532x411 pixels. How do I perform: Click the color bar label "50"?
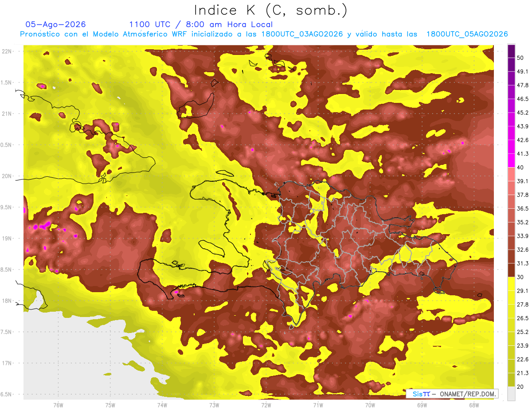pyautogui.click(x=520, y=58)
